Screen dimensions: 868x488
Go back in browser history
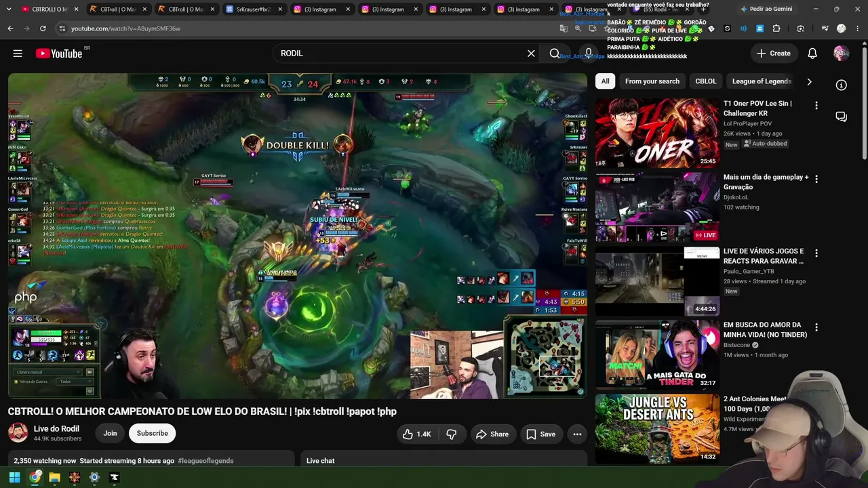10,28
